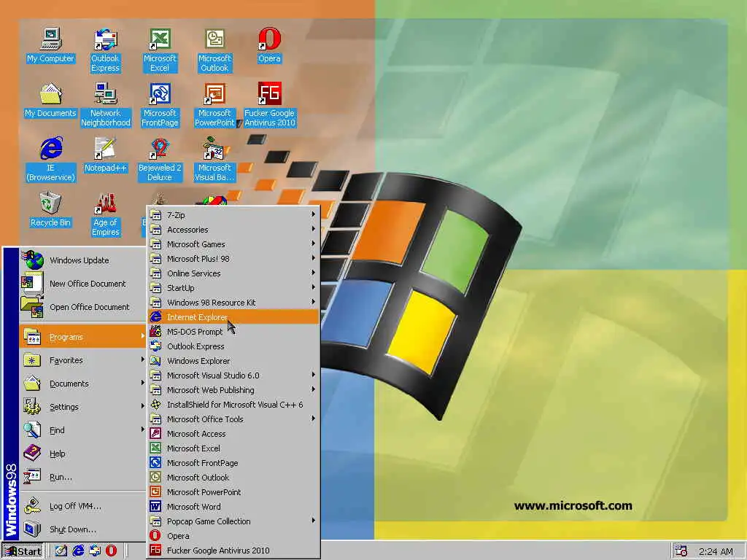747x560 pixels.
Task: Expand the Settings submenu
Action: pyautogui.click(x=82, y=407)
